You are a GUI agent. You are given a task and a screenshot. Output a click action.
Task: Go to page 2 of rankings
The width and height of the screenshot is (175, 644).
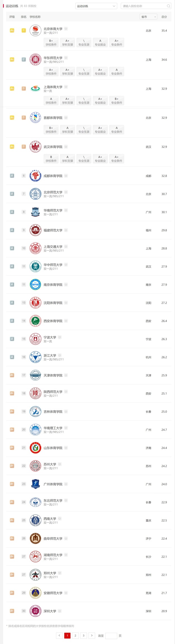pos(75,635)
